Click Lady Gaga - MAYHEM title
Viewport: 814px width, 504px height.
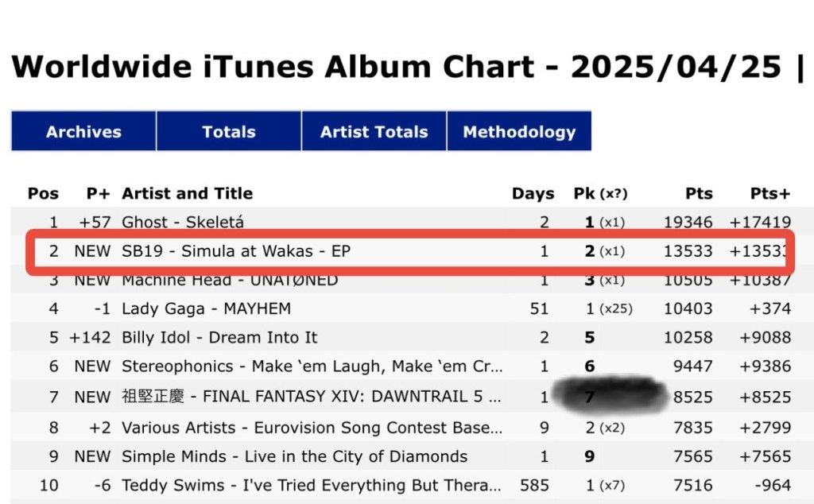pos(206,308)
